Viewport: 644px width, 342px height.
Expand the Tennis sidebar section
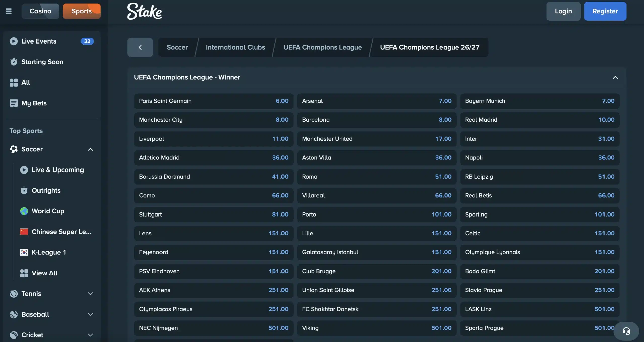tap(90, 294)
